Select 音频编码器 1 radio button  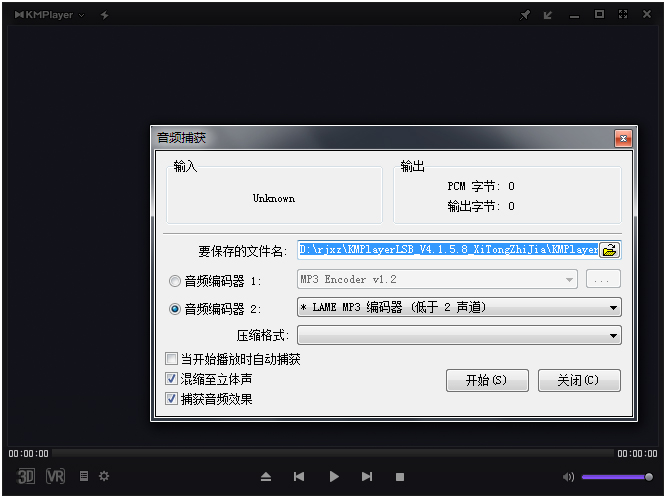pos(175,281)
